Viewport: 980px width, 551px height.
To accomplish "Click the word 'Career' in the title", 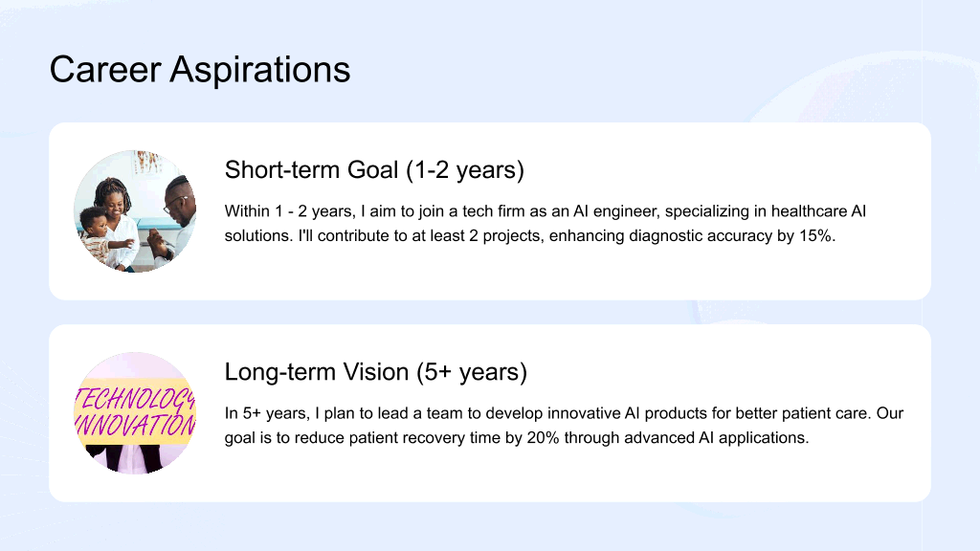I will click(105, 69).
